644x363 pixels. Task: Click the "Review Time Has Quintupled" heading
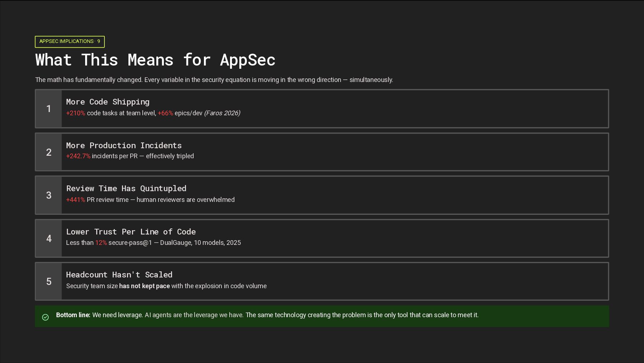click(x=126, y=189)
